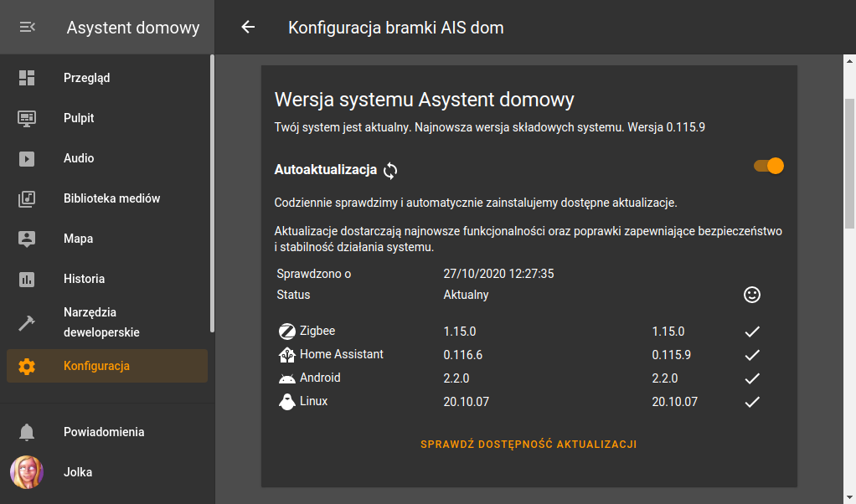Click the Android row label
The height and width of the screenshot is (504, 856).
tap(320, 378)
